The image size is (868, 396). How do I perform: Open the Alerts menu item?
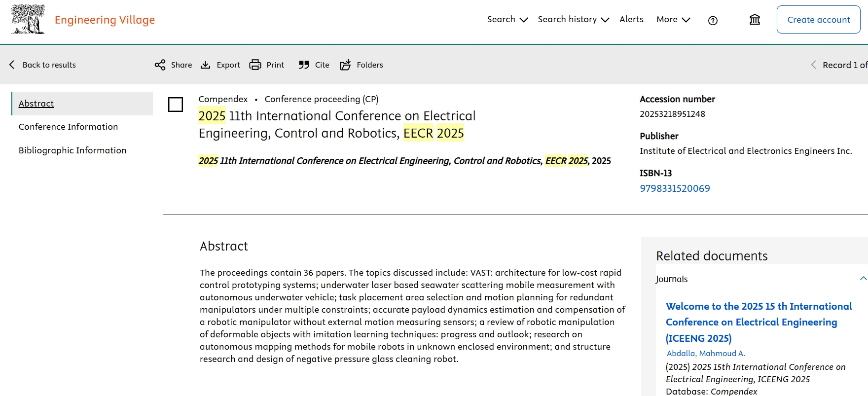631,19
